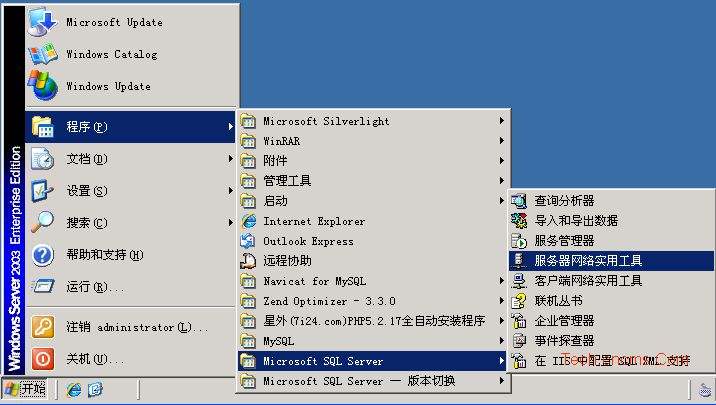Open 联机丛书 Books Online icon
716x405 pixels.
pos(519,300)
